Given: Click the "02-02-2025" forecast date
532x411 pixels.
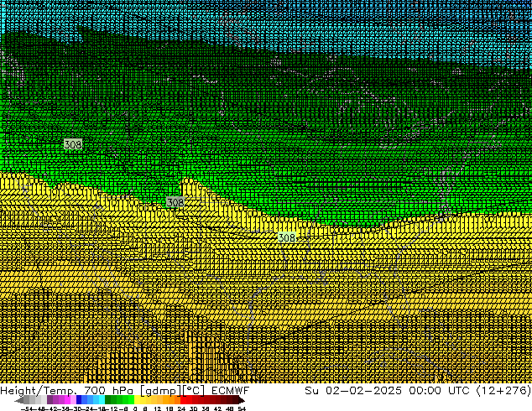Looking at the screenshot, I should [363, 391].
